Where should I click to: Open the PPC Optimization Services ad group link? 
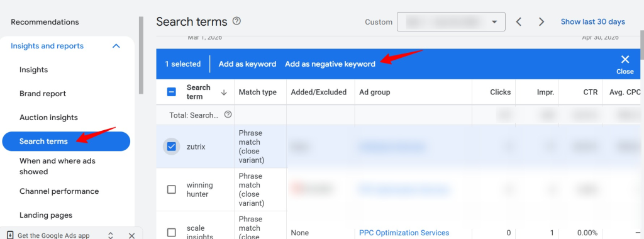[x=404, y=233]
